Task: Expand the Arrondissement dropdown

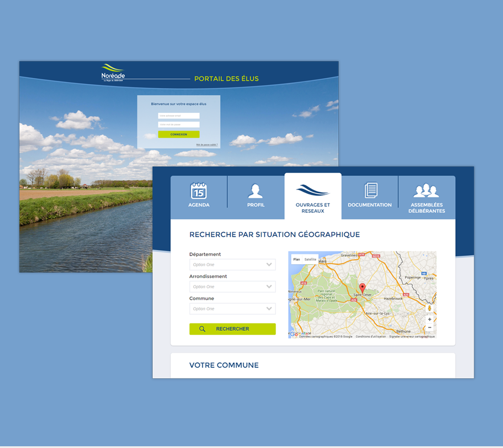Action: coord(232,287)
